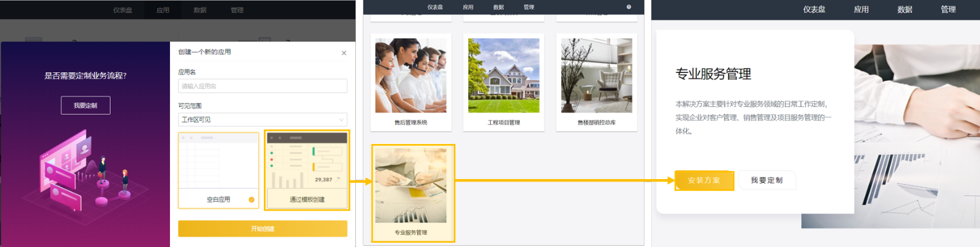This screenshot has height=247, width=980.
Task: Choose the 通过模板创建 template option card
Action: (x=306, y=170)
